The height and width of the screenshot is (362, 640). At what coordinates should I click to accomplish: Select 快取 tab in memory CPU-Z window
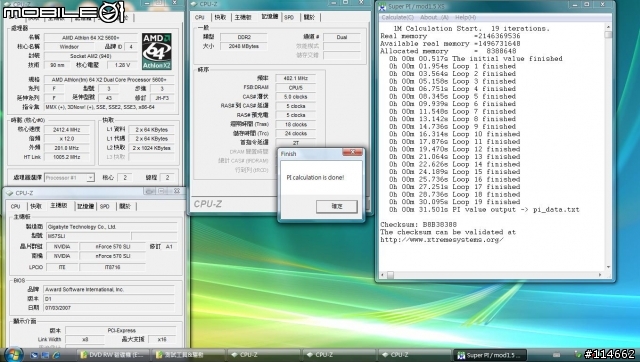click(220, 17)
